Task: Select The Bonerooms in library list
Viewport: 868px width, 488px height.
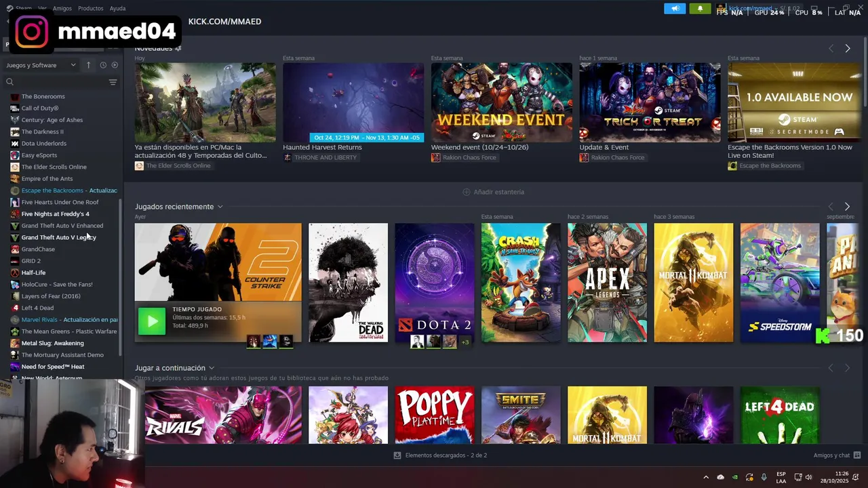Action: [x=43, y=96]
